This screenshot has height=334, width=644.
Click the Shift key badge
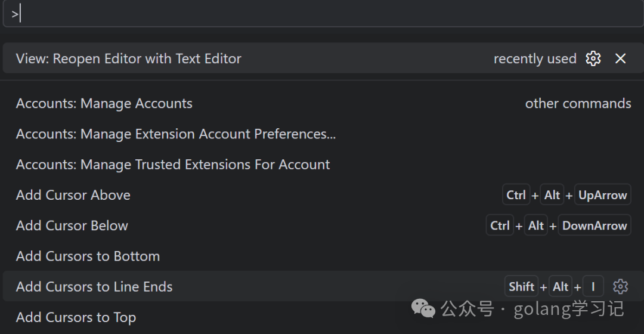click(x=521, y=286)
